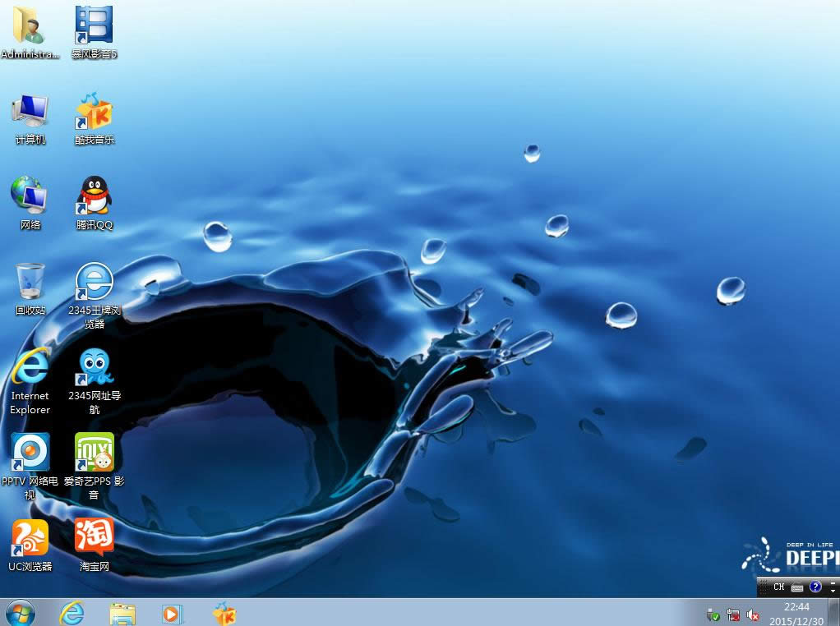840x626 pixels.
Task: Open the language bar options arrow
Action: (833, 591)
